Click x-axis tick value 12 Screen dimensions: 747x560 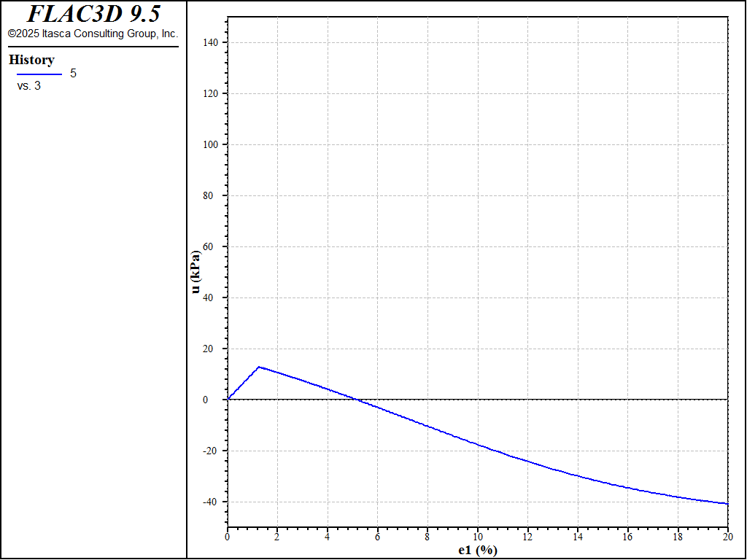point(528,537)
